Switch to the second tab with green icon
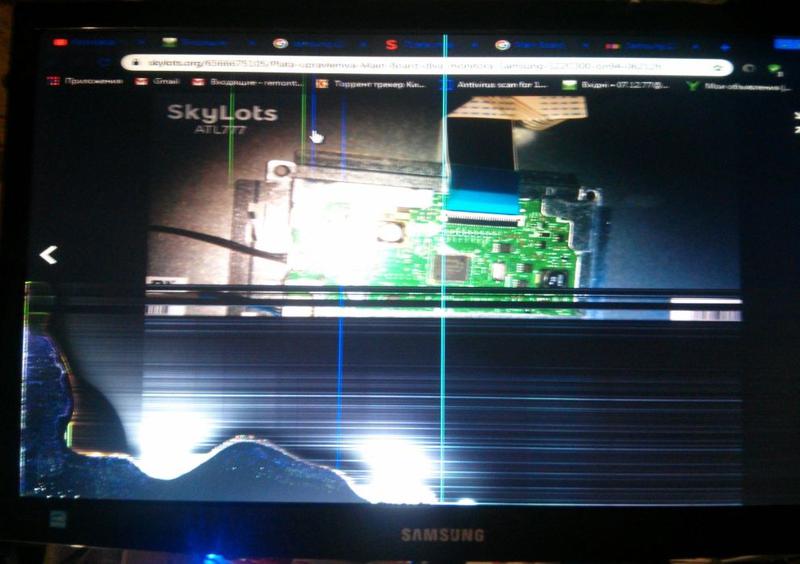 (200, 43)
